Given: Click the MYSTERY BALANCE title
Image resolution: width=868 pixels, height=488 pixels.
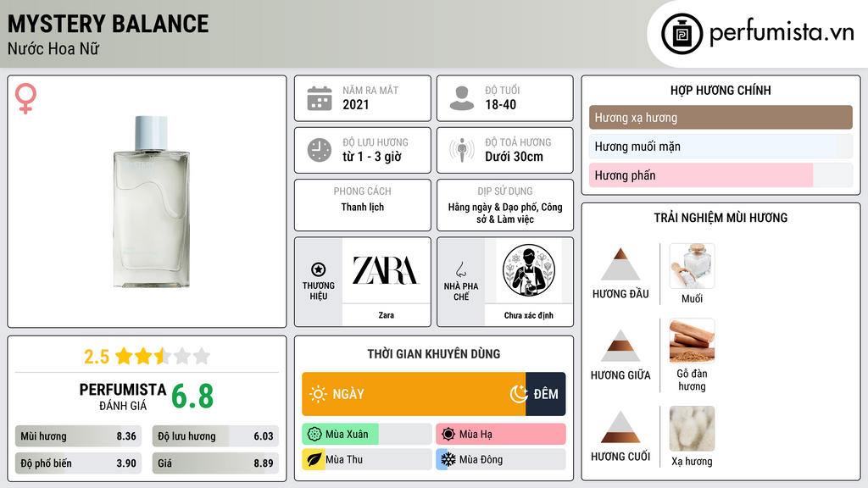Looking at the screenshot, I should pyautogui.click(x=108, y=24).
